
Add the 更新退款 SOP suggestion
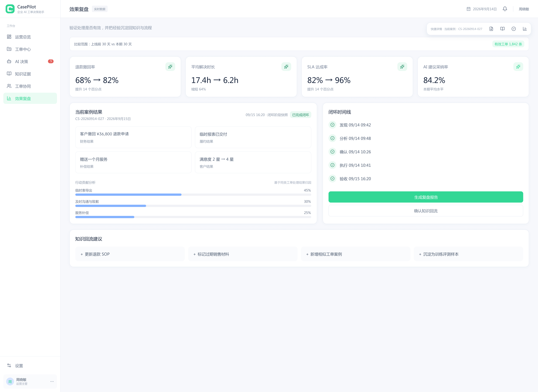[130, 254]
